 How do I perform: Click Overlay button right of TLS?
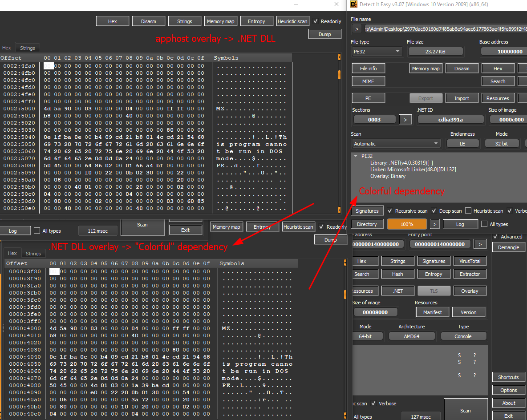click(470, 291)
